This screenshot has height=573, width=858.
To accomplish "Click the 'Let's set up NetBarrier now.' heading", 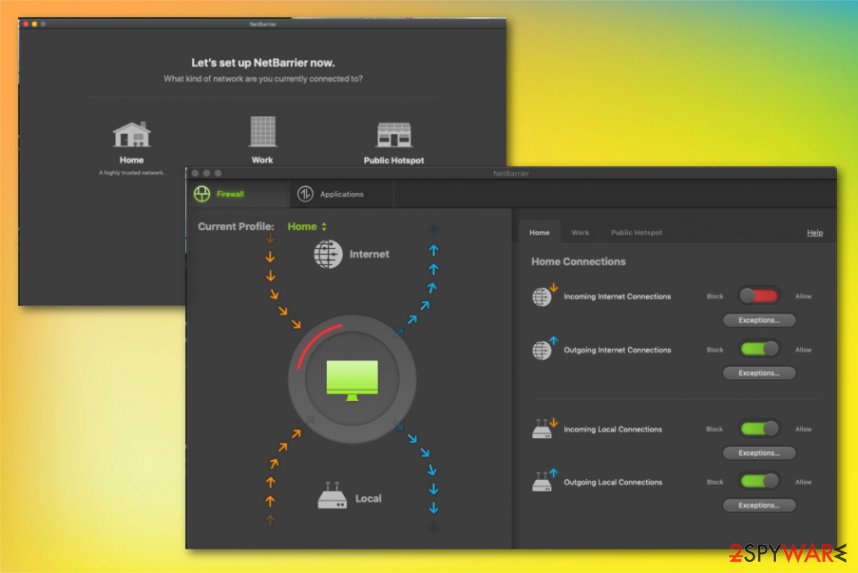I will (263, 63).
